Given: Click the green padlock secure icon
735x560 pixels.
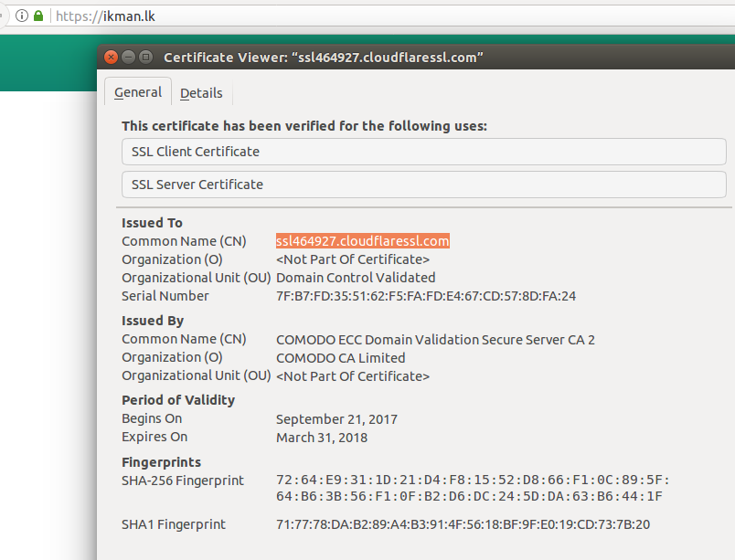Looking at the screenshot, I should [x=38, y=16].
